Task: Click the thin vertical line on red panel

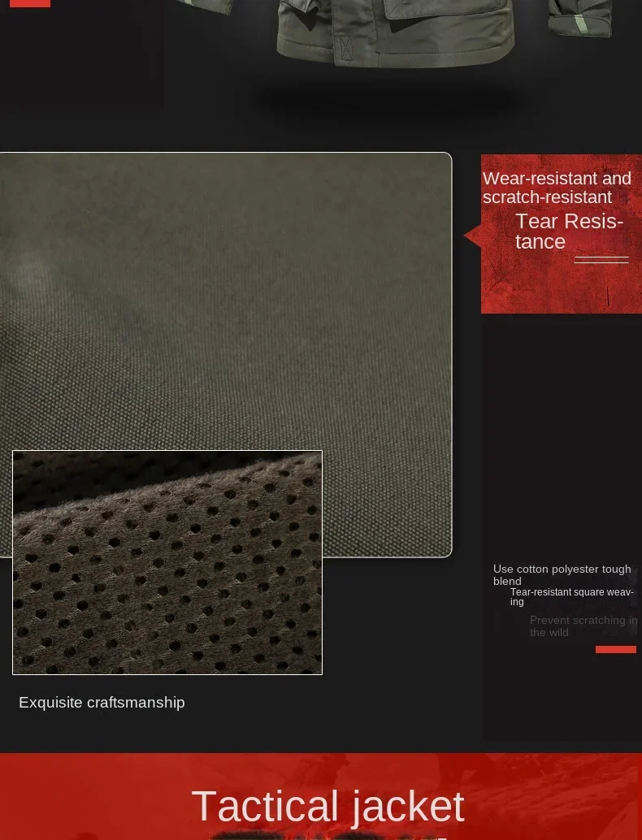Action: (x=608, y=297)
